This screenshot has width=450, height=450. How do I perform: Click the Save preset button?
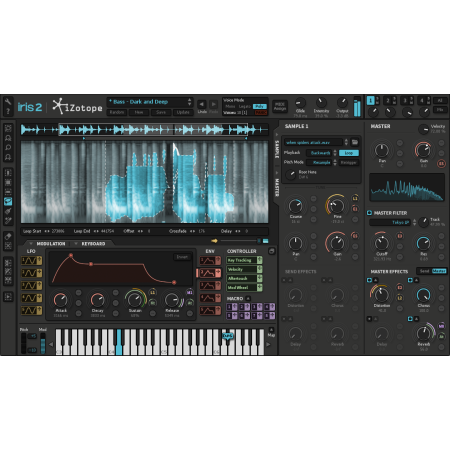(161, 112)
